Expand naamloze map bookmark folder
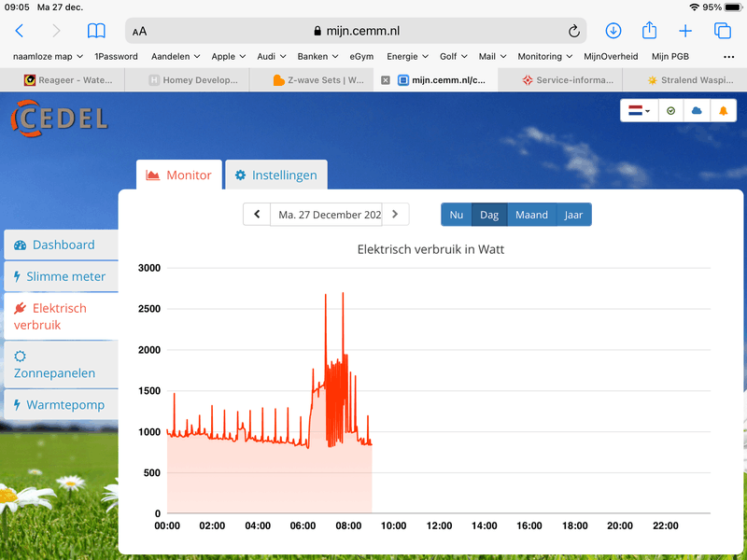Image resolution: width=747 pixels, height=560 pixels. click(x=49, y=56)
